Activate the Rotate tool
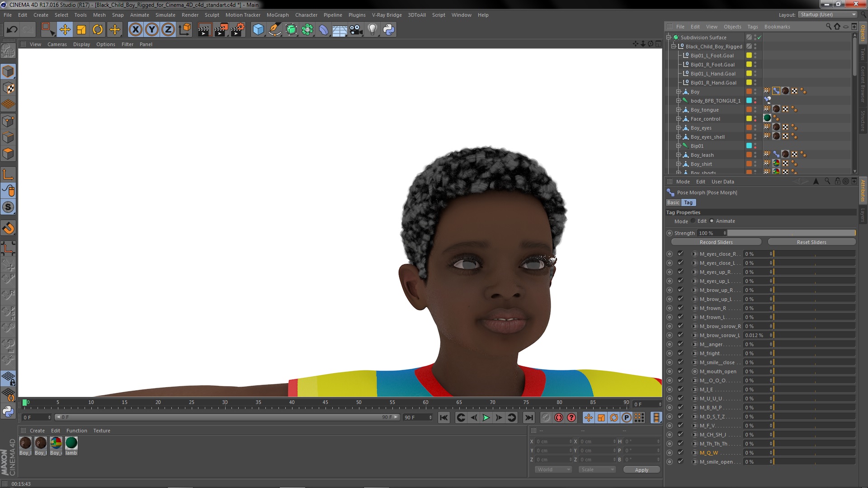The image size is (868, 488). click(98, 30)
